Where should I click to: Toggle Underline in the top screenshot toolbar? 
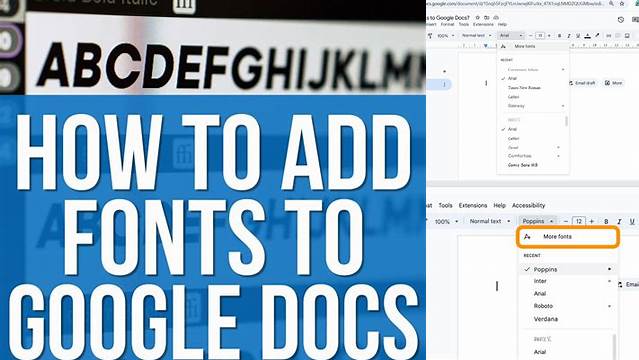coord(578,36)
